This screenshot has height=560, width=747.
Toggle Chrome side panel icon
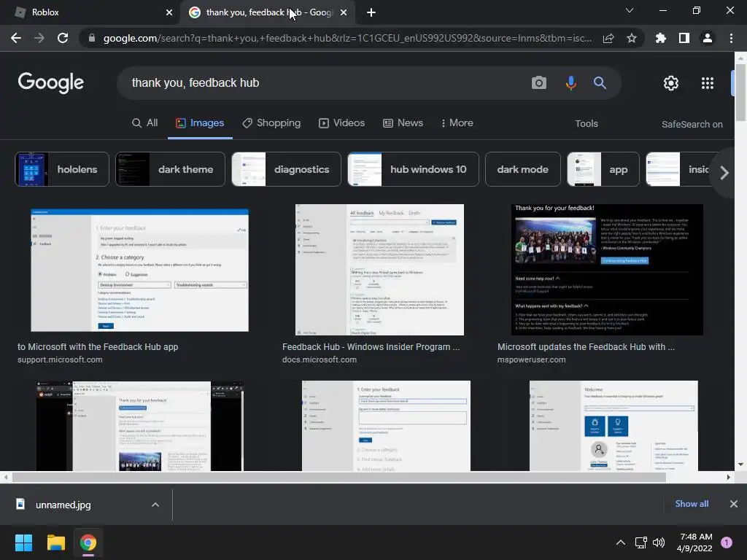[684, 38]
